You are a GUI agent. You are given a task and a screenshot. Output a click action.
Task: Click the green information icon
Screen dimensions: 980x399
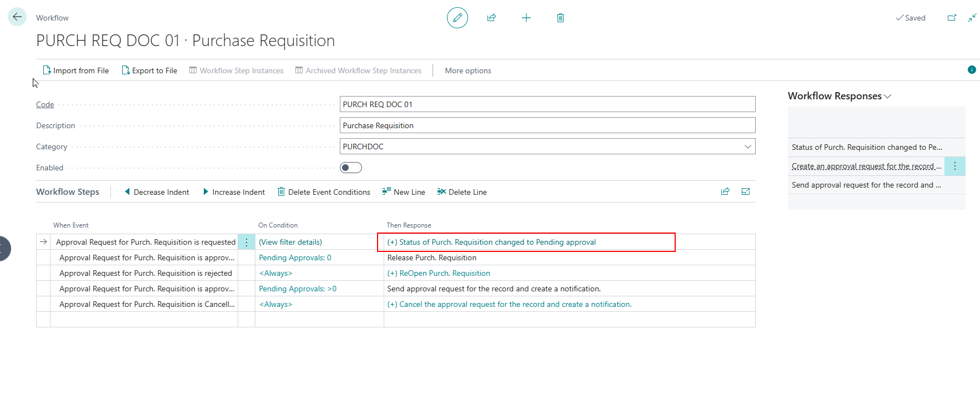tap(971, 70)
